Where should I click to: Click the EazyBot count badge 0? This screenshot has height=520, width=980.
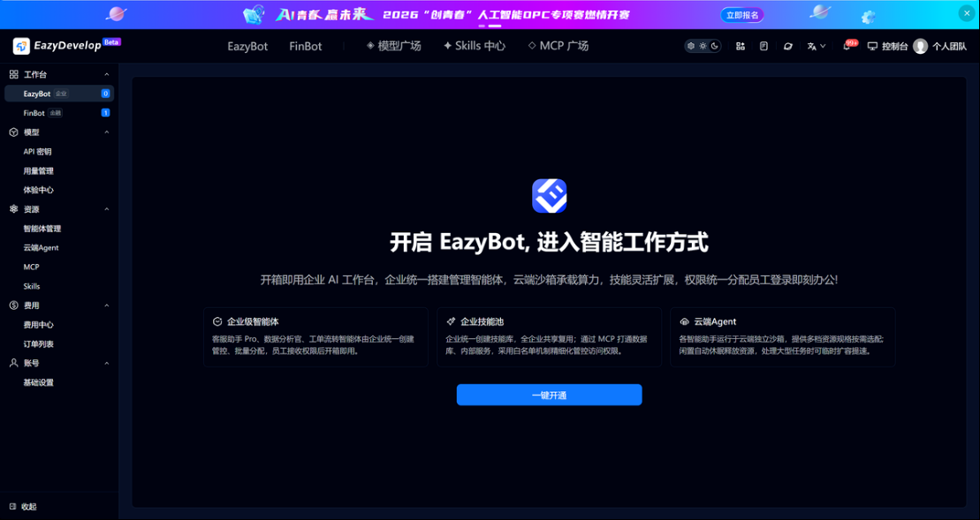[x=105, y=94]
